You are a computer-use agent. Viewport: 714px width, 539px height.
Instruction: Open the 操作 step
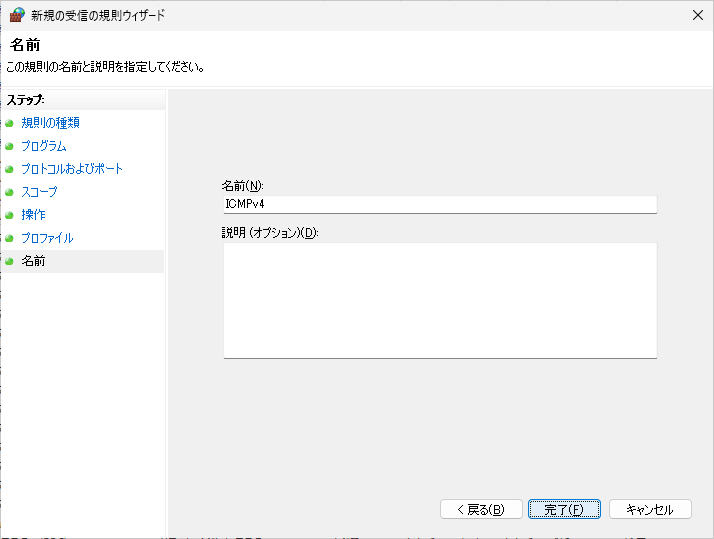point(33,215)
